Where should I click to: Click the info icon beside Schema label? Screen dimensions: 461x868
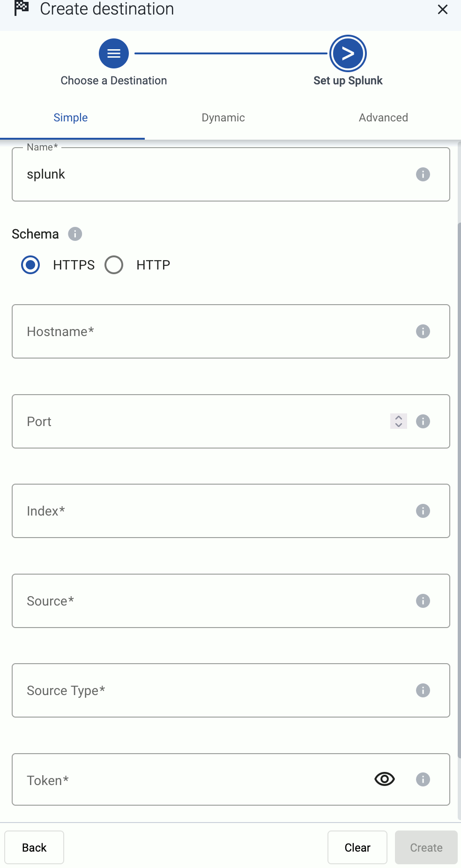[x=75, y=234]
